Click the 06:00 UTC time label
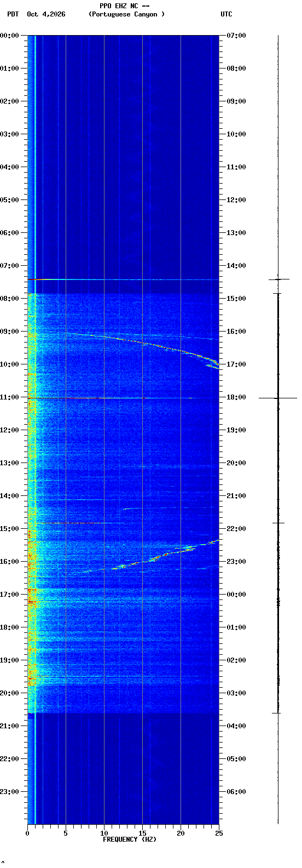Image resolution: width=302 pixels, height=868 pixels. [x=236, y=792]
